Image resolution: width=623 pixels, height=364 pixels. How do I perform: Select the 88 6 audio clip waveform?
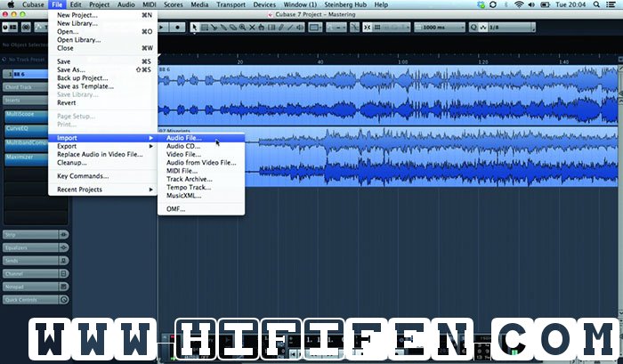388,95
